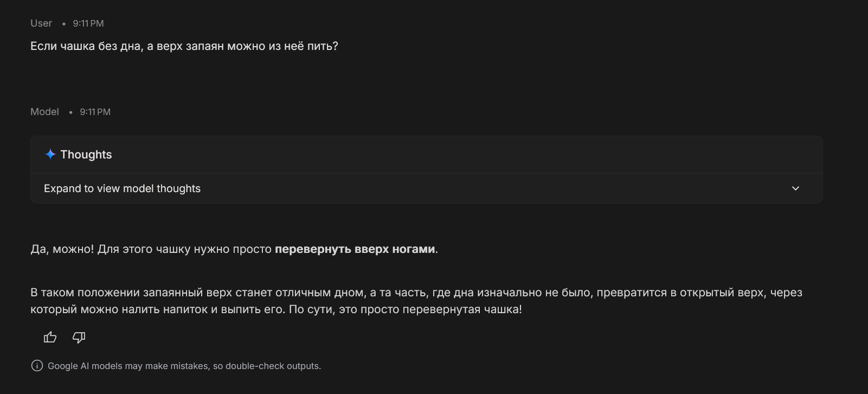The image size is (868, 394).
Task: Click the user question about the чашка
Action: (184, 46)
